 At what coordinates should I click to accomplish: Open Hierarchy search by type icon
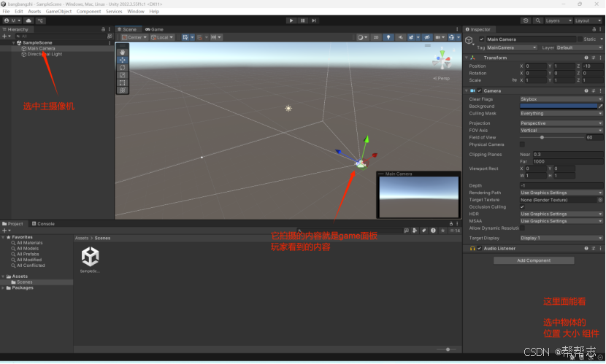click(110, 36)
